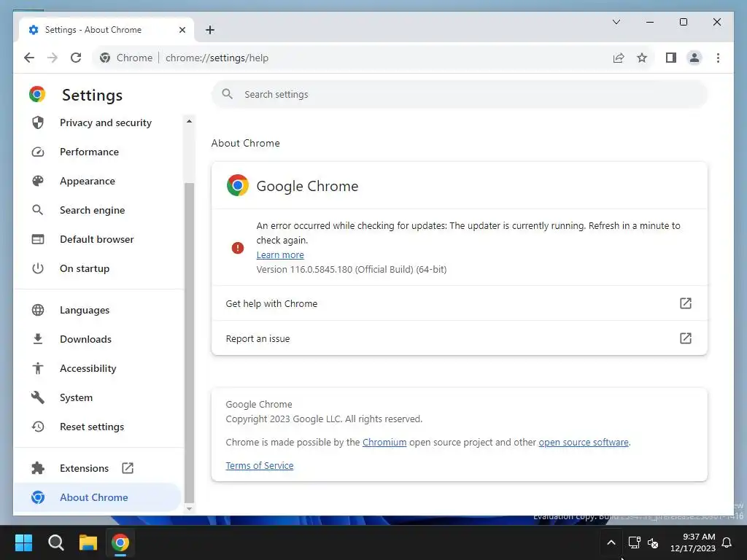Open the side panel icon
Screen dimensions: 747x560
[671, 58]
